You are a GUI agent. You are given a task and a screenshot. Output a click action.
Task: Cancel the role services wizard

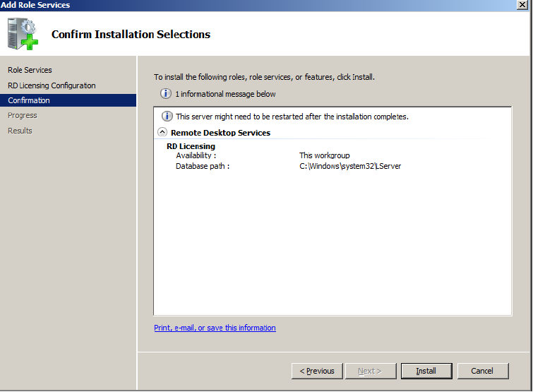(x=483, y=371)
